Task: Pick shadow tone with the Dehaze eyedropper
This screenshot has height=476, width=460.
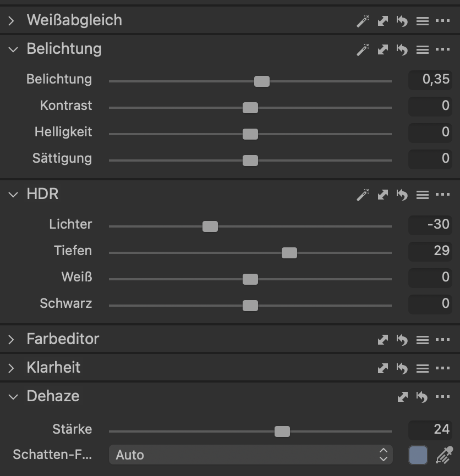Action: click(x=443, y=455)
